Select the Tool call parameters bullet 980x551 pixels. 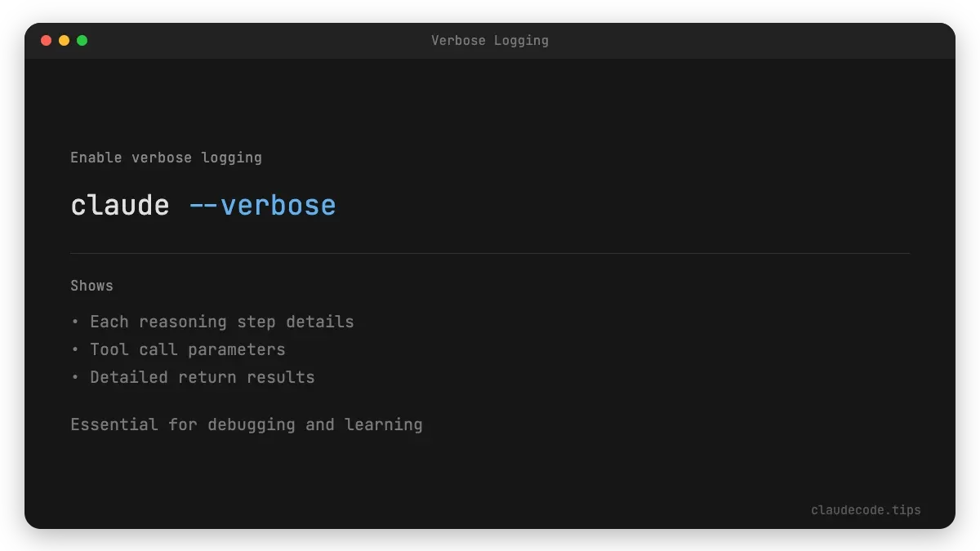pyautogui.click(x=187, y=349)
